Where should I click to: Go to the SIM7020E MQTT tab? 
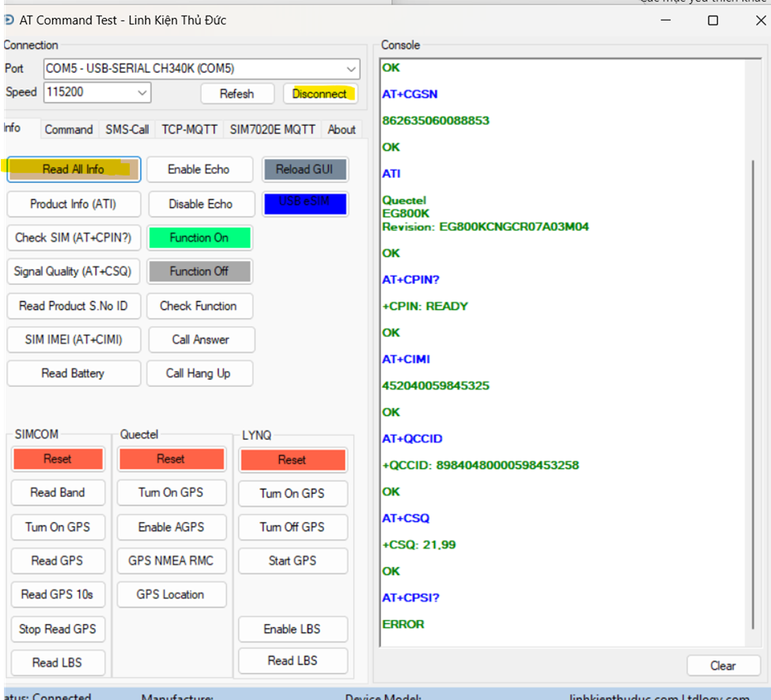tap(272, 130)
